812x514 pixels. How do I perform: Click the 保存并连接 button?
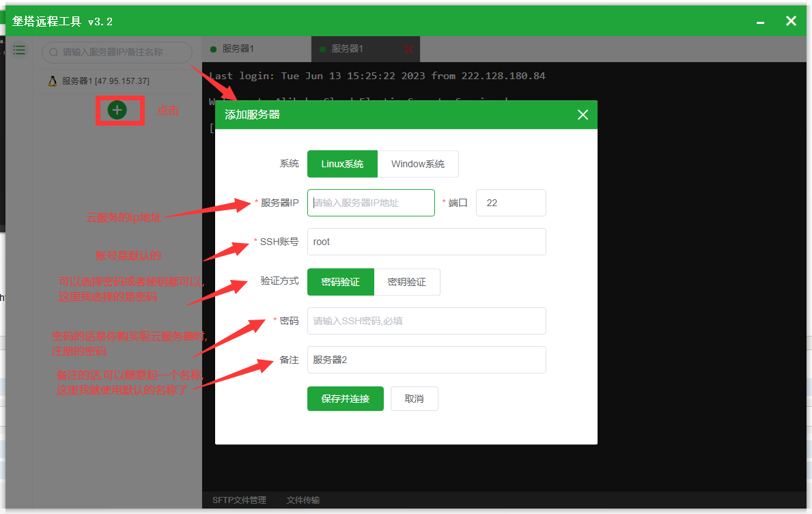[x=346, y=399]
